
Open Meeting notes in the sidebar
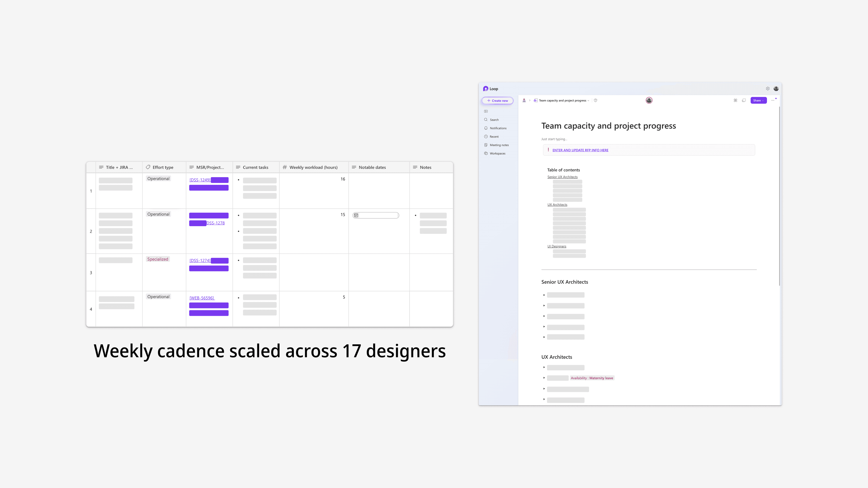pos(499,145)
